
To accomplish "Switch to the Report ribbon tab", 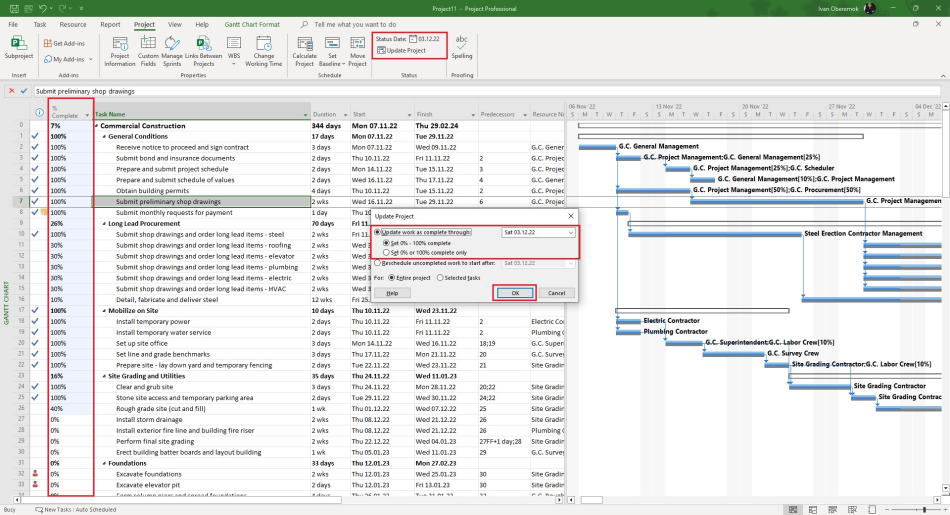I will click(x=110, y=24).
